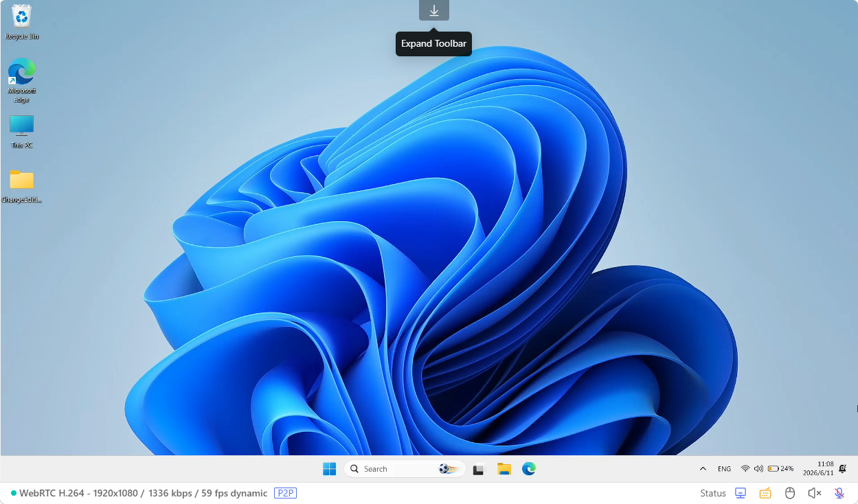Select the Microsoft Edge desktop shortcut
Image resolution: width=858 pixels, height=504 pixels.
point(21,81)
